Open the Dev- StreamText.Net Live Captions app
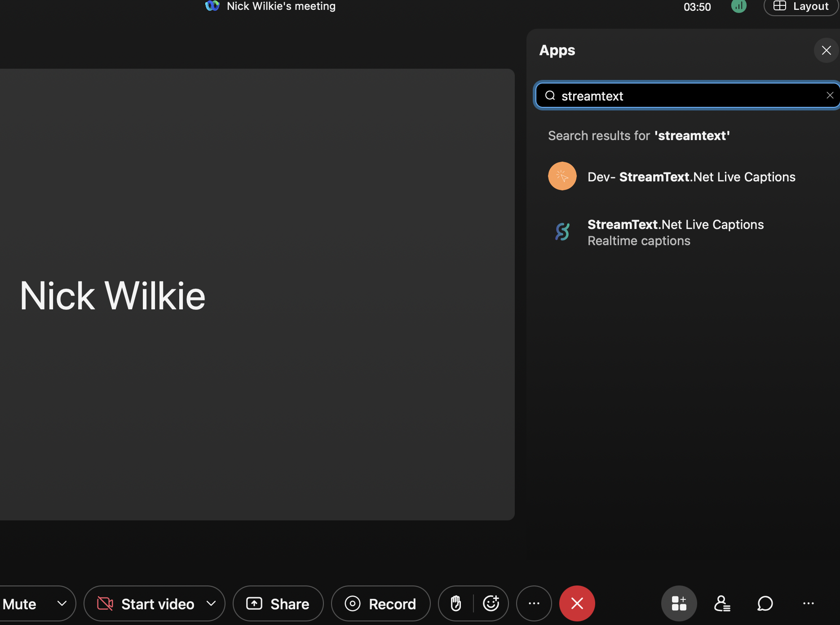 683,177
